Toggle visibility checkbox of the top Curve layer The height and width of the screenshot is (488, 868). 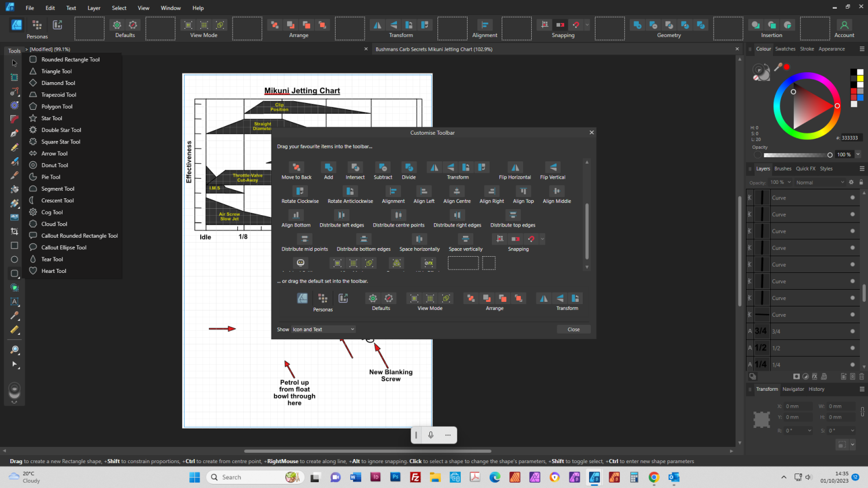tap(852, 197)
